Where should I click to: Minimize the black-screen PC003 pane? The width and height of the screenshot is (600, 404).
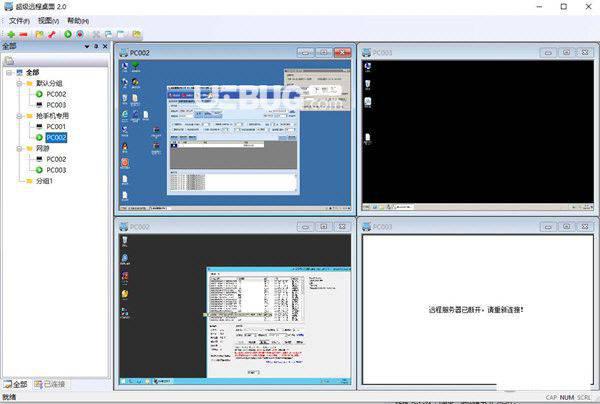pyautogui.click(x=548, y=52)
